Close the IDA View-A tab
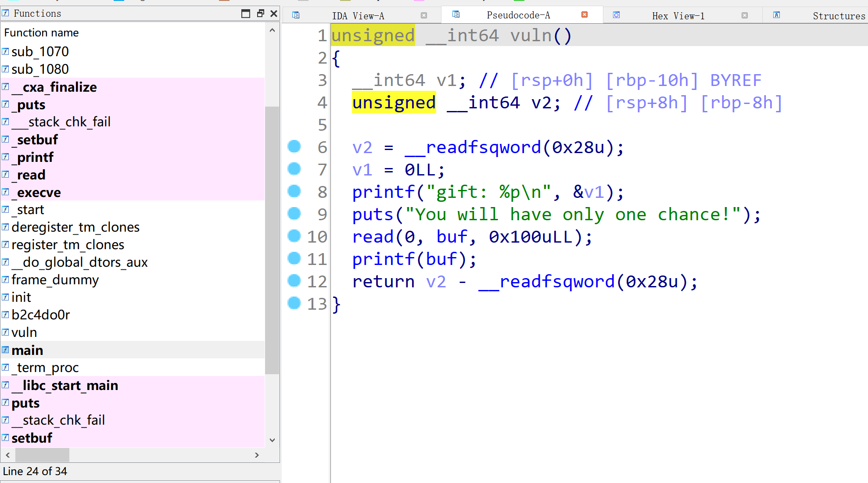 pyautogui.click(x=424, y=15)
